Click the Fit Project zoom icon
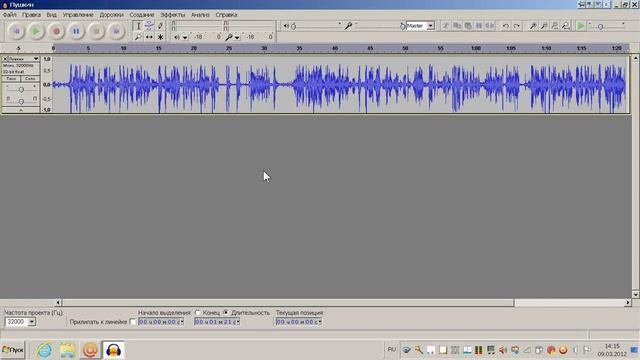The height and width of the screenshot is (360, 640). pyautogui.click(x=566, y=26)
